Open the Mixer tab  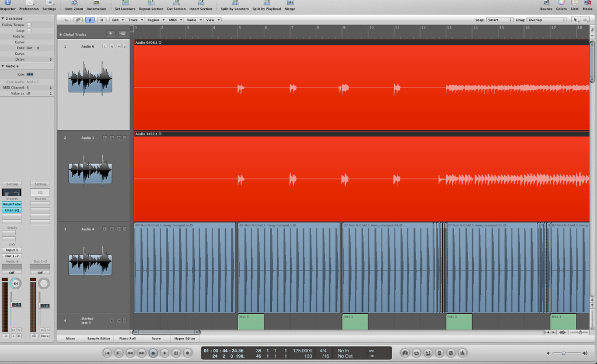click(x=71, y=338)
